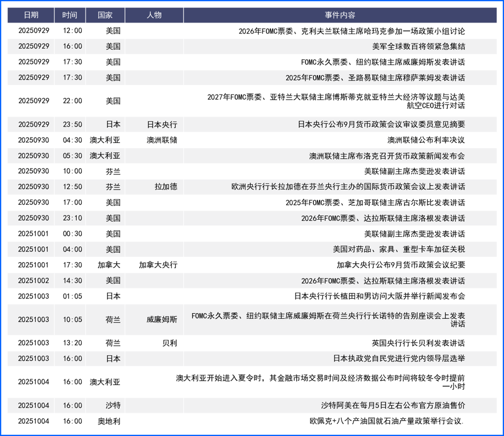Click the 事件内容 column header
504x436 pixels.
[340, 15]
